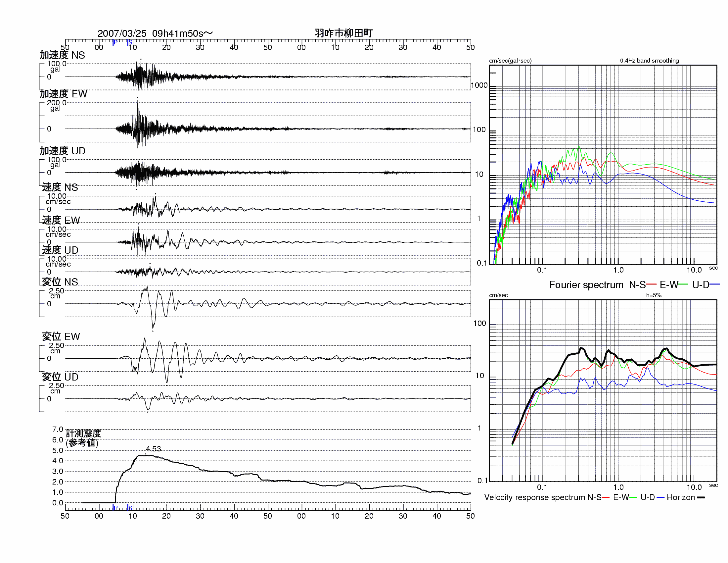Click the 2007/03/25 date heading
The image size is (728, 563).
click(122, 33)
